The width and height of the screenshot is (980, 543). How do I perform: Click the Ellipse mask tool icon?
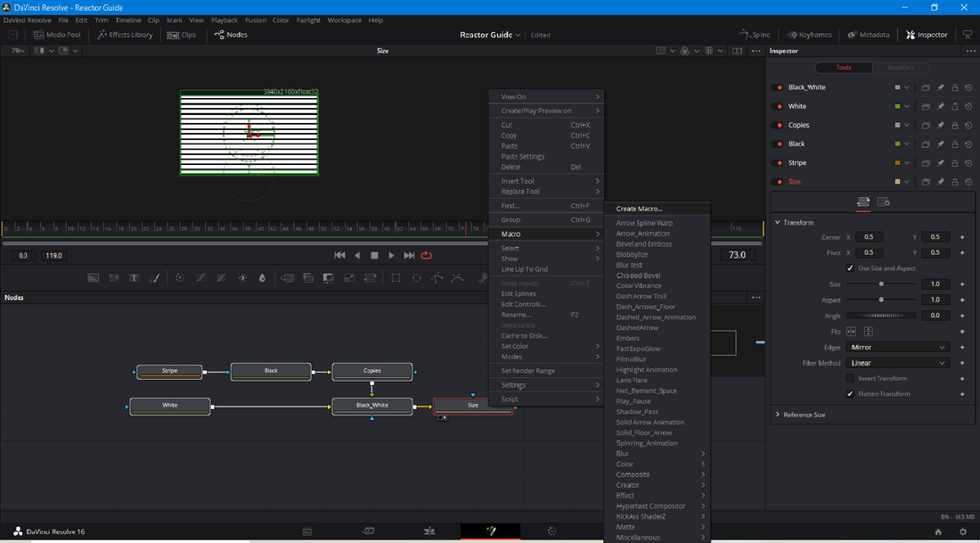[x=416, y=278]
